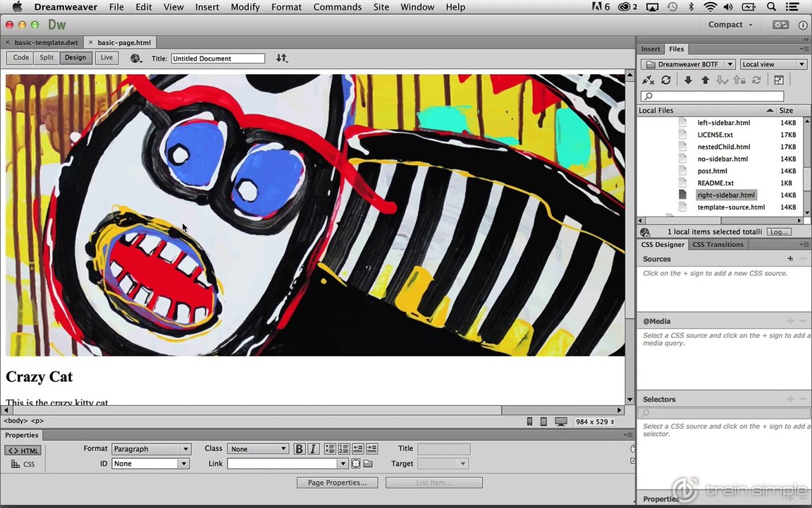The image size is (812, 508).
Task: Switch to tablet size preview icon
Action: tap(543, 421)
